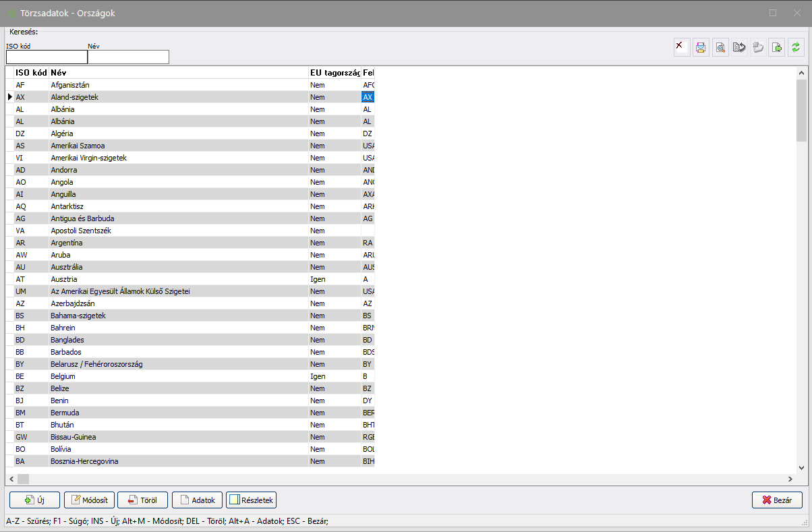This screenshot has height=532, width=812.
Task: Click the export document green arrow icon
Action: [777, 47]
